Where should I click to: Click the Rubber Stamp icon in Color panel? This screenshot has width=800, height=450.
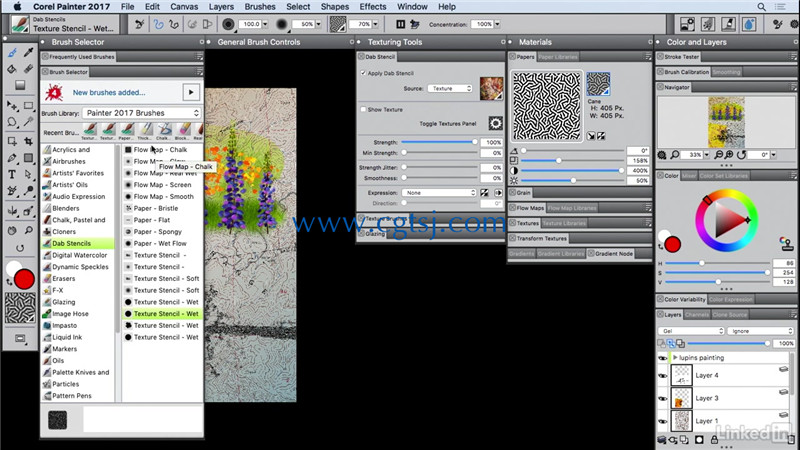click(x=786, y=243)
